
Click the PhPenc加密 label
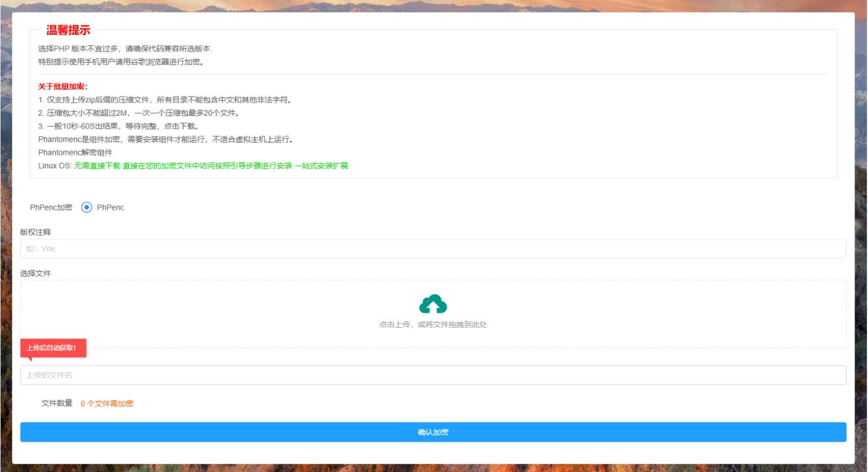pos(51,207)
